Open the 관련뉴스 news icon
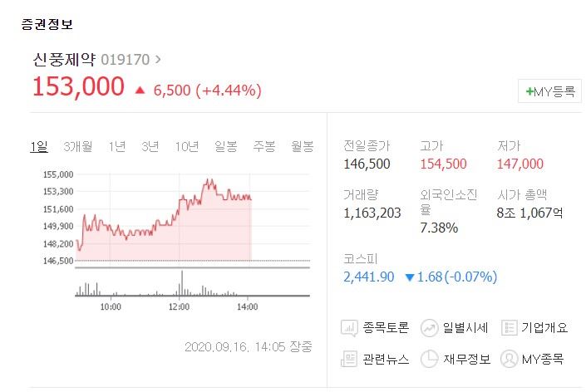Viewport: 586px width, 392px height. pyautogui.click(x=348, y=359)
